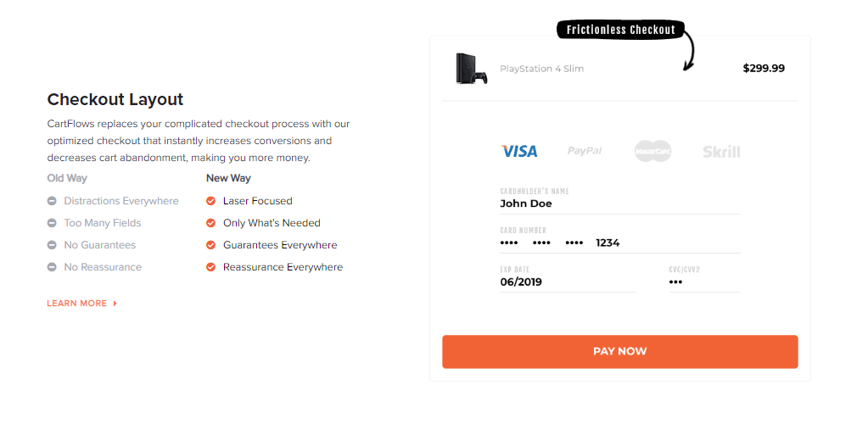
Task: Click the No Guarantees minus icon
Action: tap(52, 245)
